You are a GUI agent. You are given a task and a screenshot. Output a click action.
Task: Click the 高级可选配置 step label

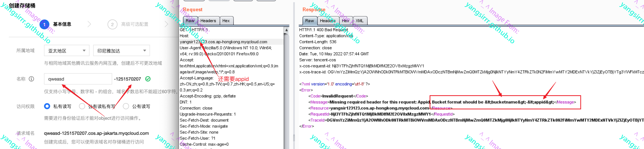[x=135, y=24]
